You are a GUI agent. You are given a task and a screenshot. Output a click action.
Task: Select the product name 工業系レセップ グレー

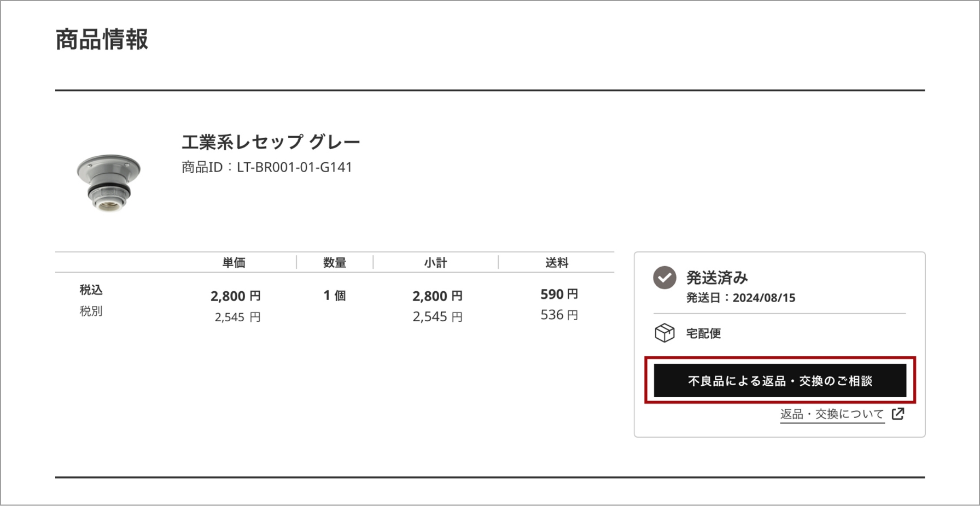(271, 142)
